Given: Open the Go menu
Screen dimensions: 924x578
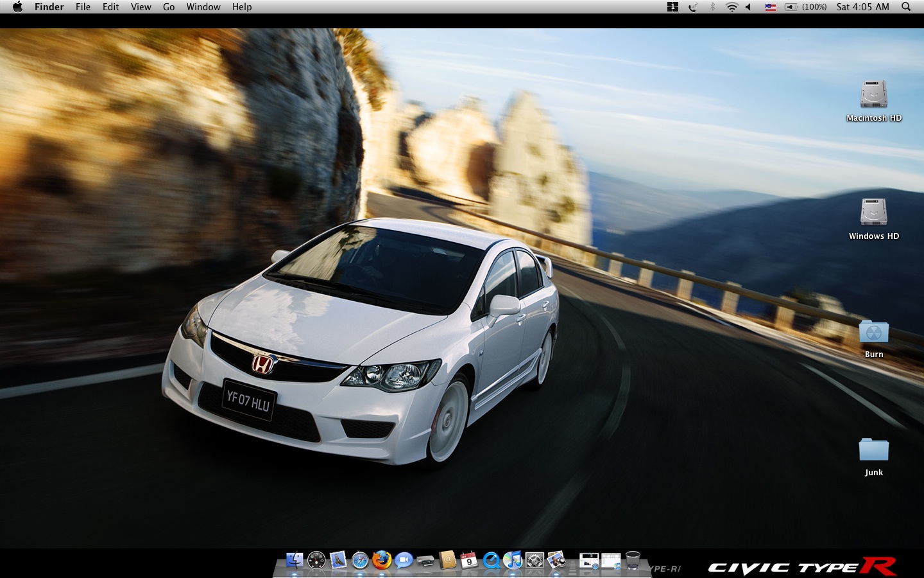Looking at the screenshot, I should click(x=169, y=7).
